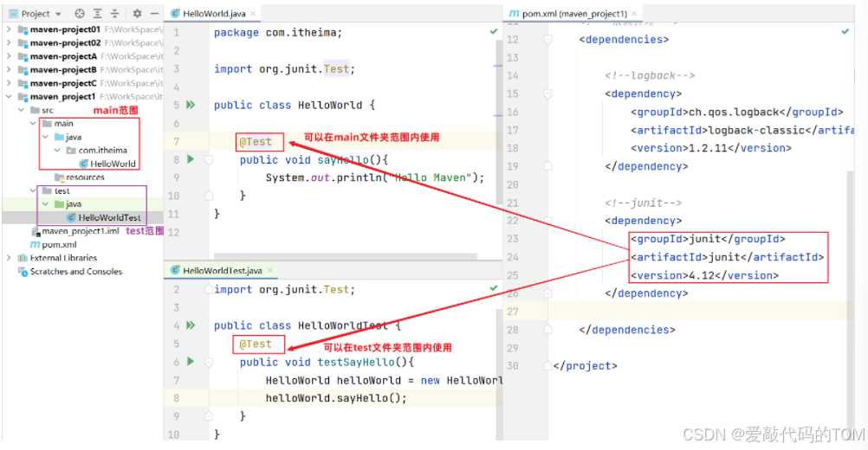The width and height of the screenshot is (868, 450).
Task: Click the Select Opened File locate icon
Action: click(x=80, y=13)
